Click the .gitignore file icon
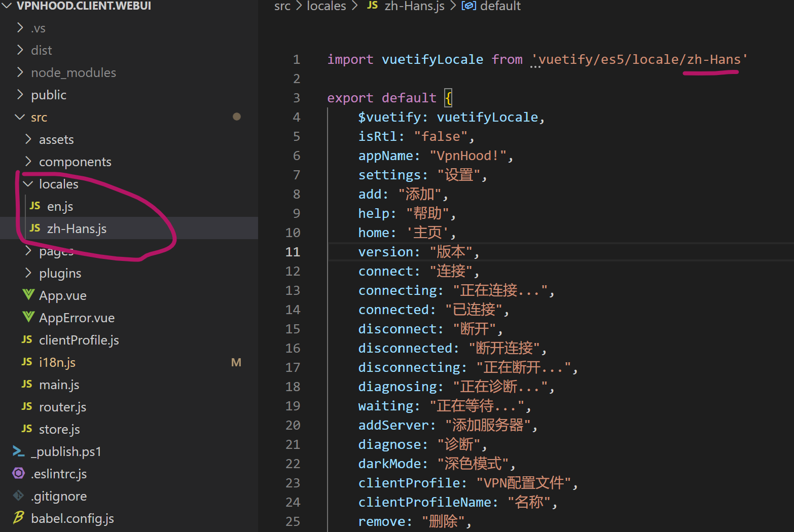 [18, 496]
